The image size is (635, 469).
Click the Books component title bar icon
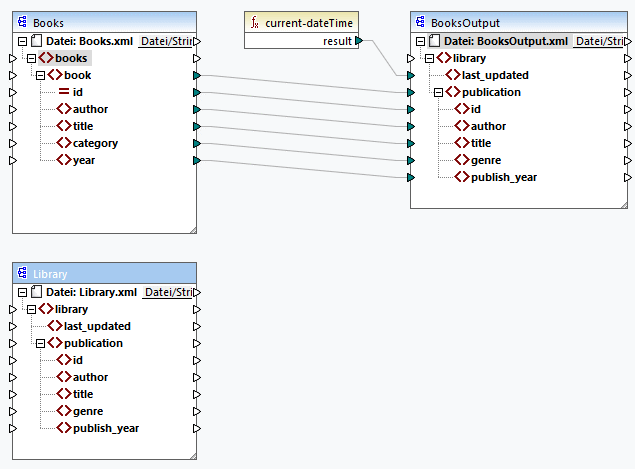click(23, 22)
